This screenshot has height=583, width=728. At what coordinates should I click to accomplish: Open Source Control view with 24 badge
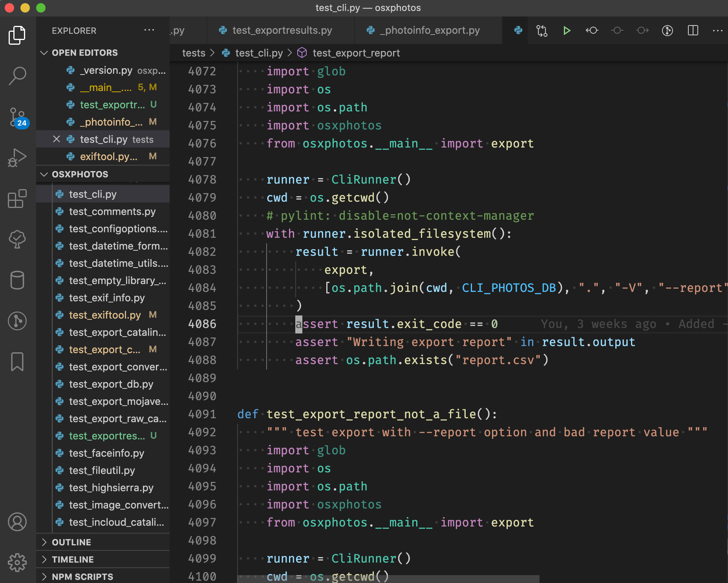click(17, 118)
